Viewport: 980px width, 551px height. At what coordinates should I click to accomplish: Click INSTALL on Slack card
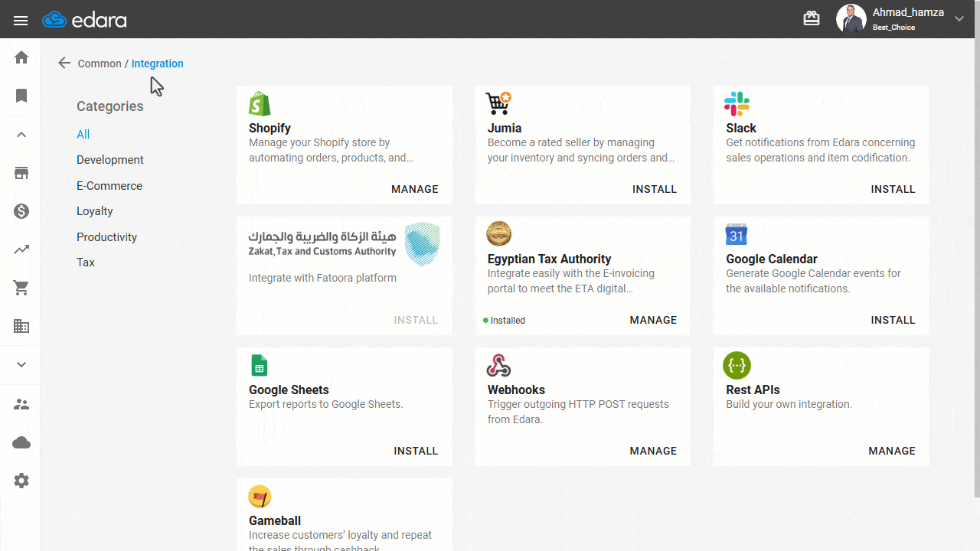(x=893, y=189)
